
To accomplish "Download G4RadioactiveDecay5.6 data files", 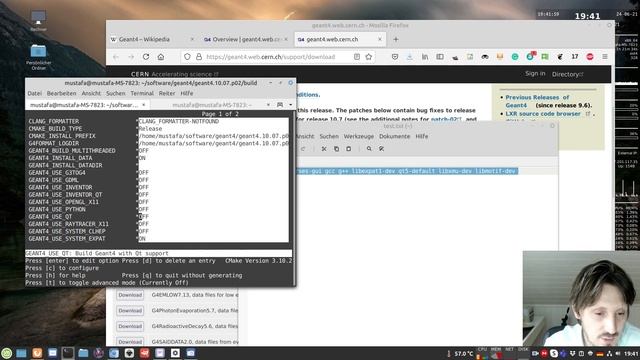I will point(130,326).
